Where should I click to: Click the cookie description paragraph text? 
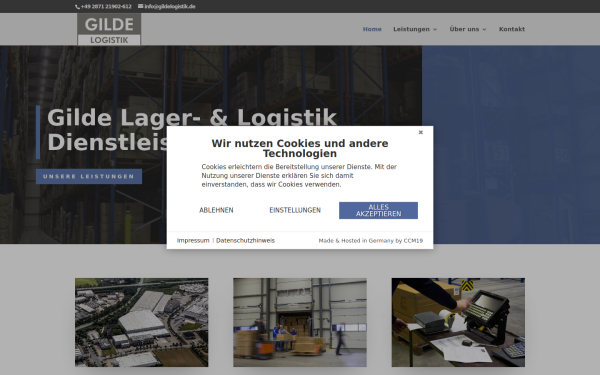pyautogui.click(x=299, y=176)
